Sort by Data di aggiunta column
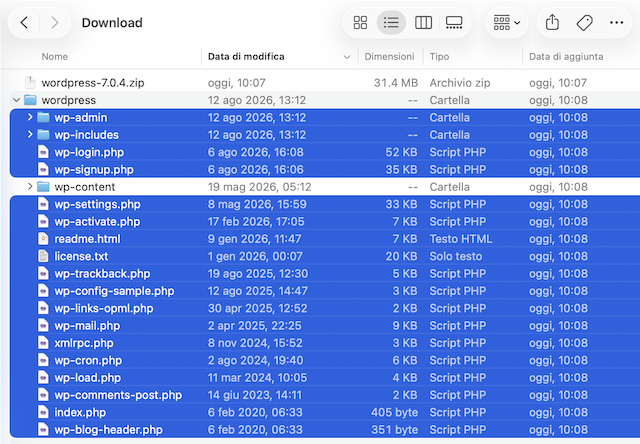 coord(566,56)
